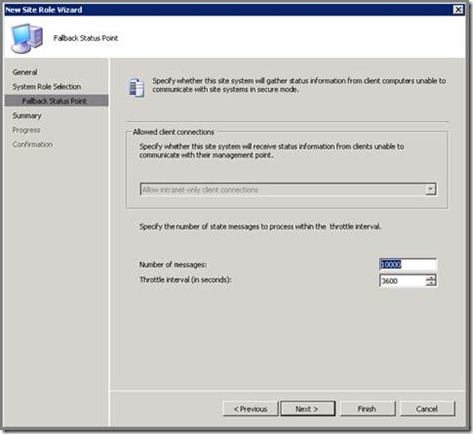Click the Throttle interval (in seconds) label
The height and width of the screenshot is (434, 473).
(185, 280)
